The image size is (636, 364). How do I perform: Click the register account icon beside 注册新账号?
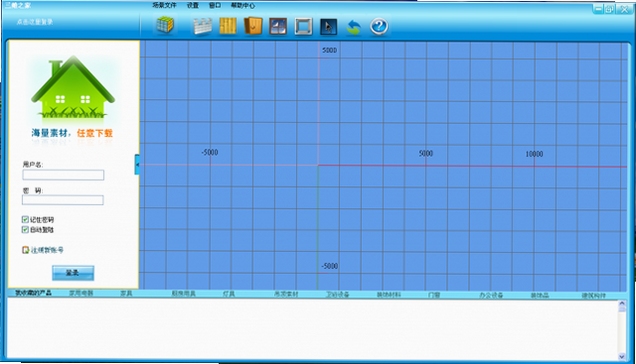tap(26, 250)
